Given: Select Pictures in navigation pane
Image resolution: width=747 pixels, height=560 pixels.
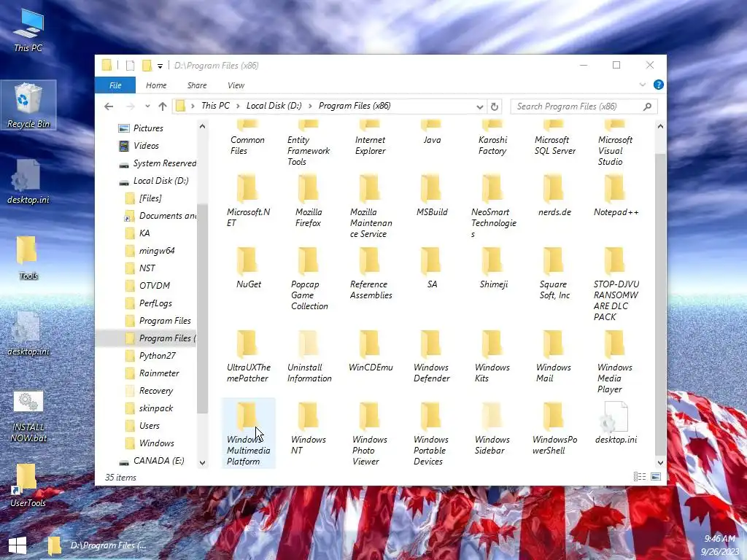Looking at the screenshot, I should point(147,128).
